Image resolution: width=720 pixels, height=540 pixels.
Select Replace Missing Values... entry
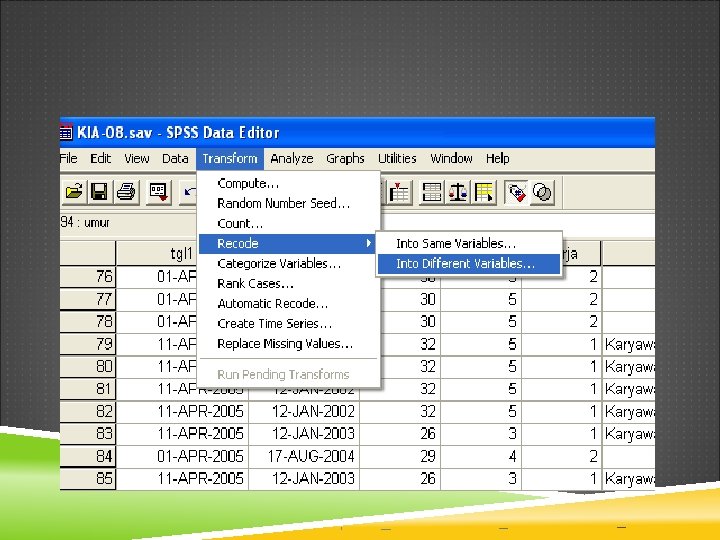click(288, 344)
